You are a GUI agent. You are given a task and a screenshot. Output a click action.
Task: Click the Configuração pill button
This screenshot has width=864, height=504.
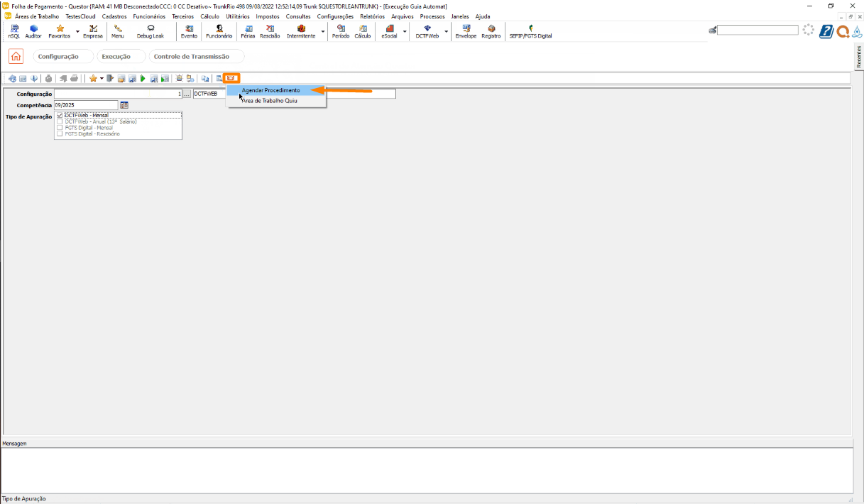pos(58,57)
